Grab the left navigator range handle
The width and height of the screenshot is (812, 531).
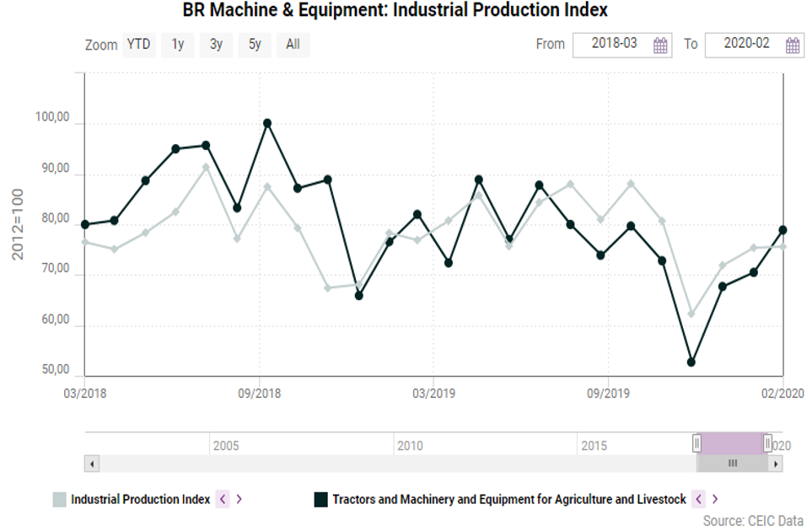(697, 443)
